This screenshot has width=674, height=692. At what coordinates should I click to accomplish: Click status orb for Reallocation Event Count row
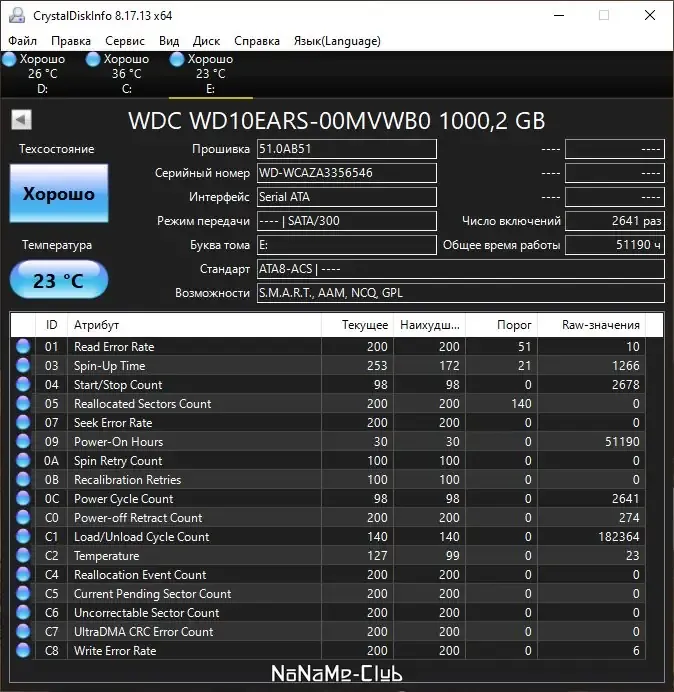pyautogui.click(x=23, y=574)
